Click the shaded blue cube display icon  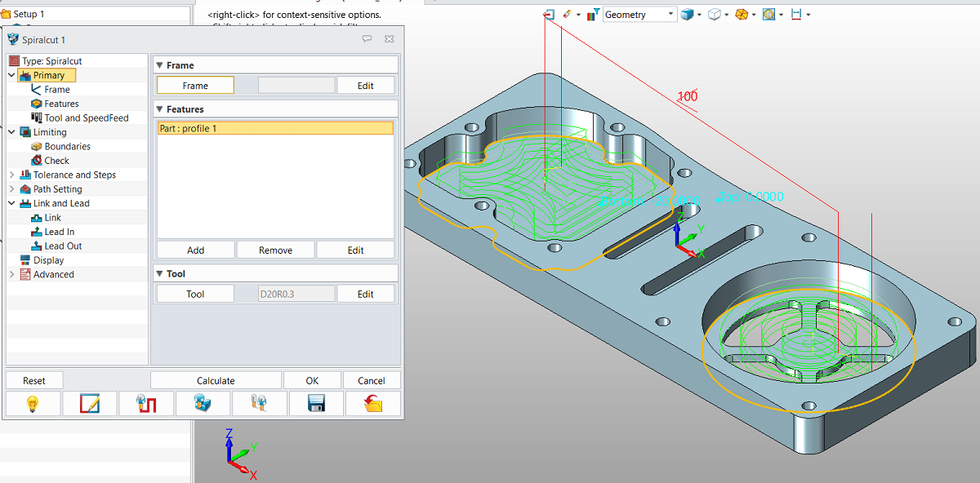click(x=688, y=15)
